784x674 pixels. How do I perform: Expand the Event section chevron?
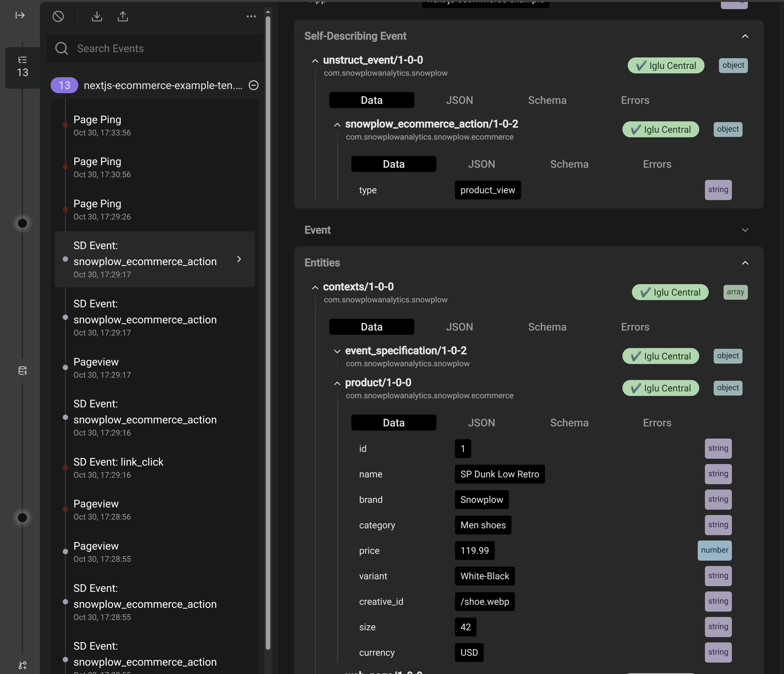tap(745, 230)
